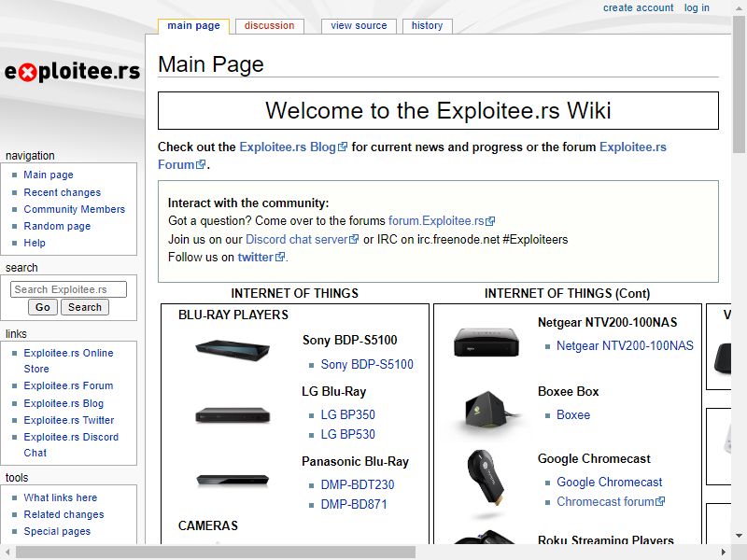Open the discussion tab

point(269,26)
